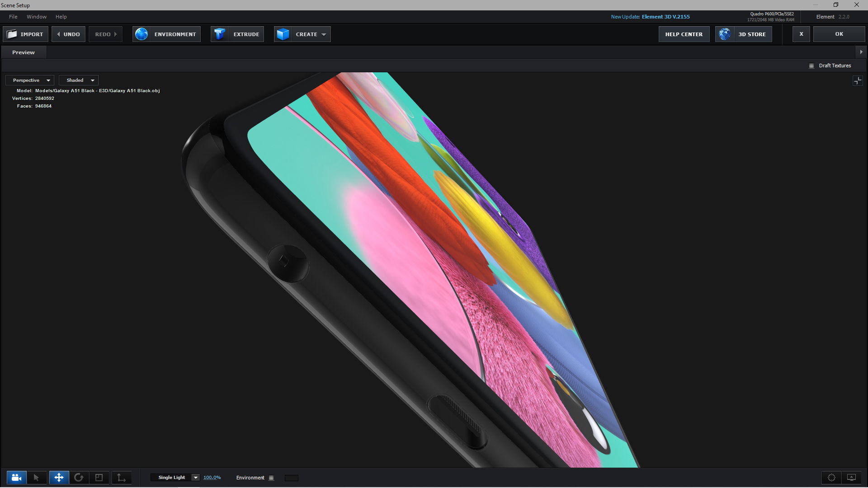The height and width of the screenshot is (488, 868).
Task: Open the Create primitives dropdown
Action: click(x=302, y=34)
